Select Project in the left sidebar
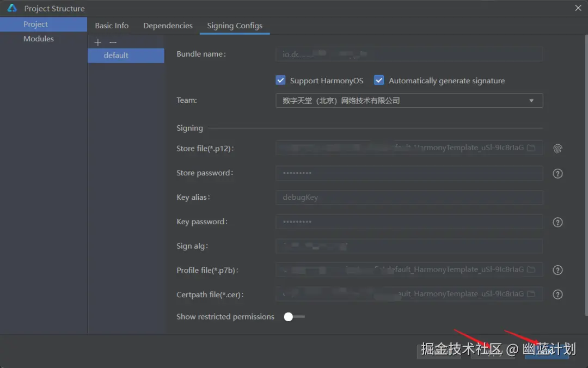Screen dimensions: 588x368 tap(44, 24)
